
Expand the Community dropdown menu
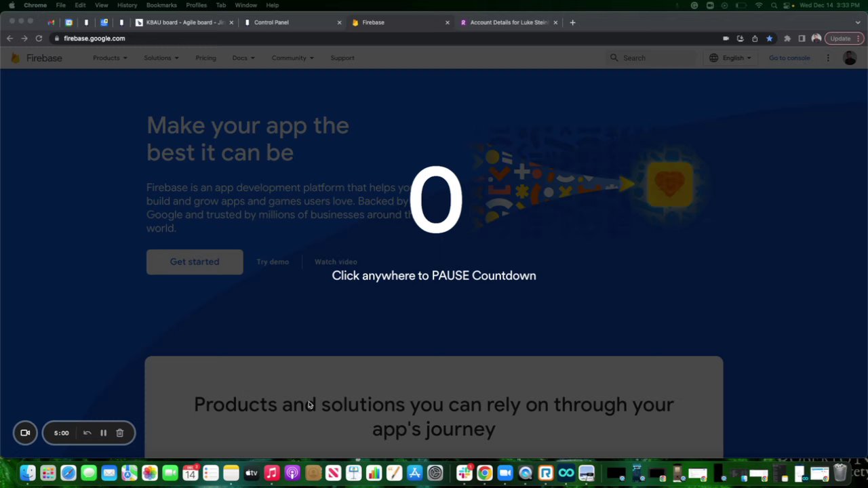(292, 58)
